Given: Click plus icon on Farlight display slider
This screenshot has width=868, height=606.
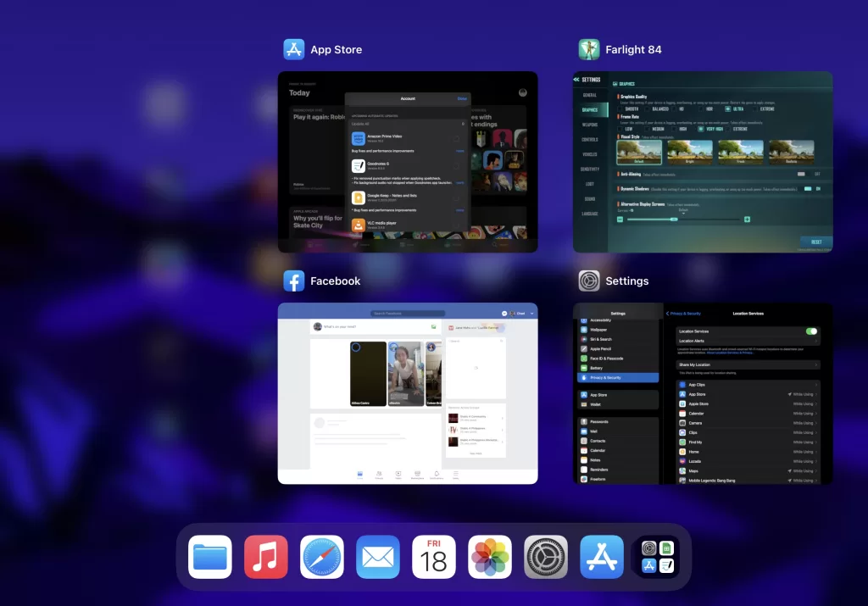Looking at the screenshot, I should point(748,220).
